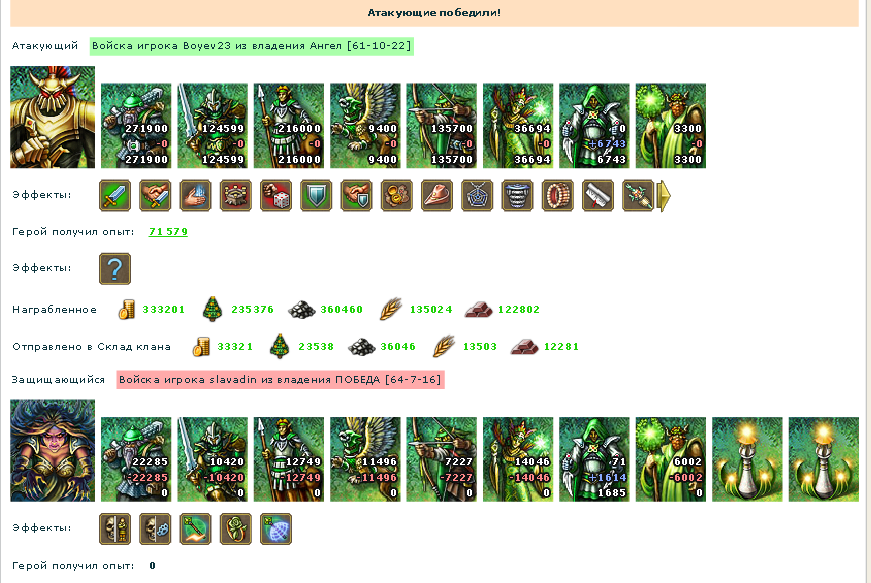871x583 pixels.
Task: Select the gold coins effect icon
Action: coord(397,195)
